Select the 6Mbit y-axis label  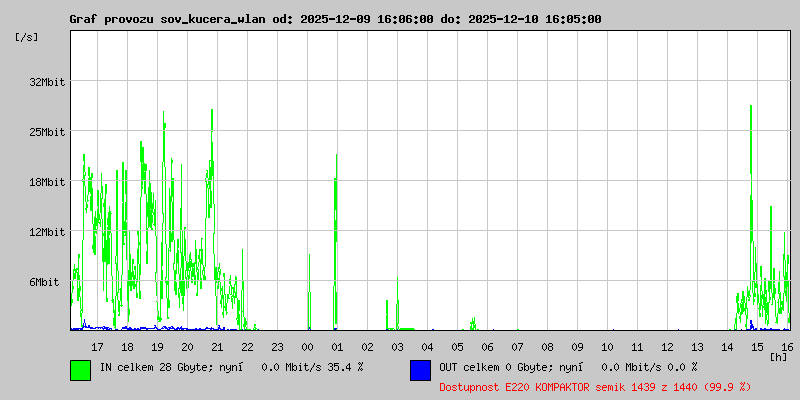pyautogui.click(x=44, y=282)
